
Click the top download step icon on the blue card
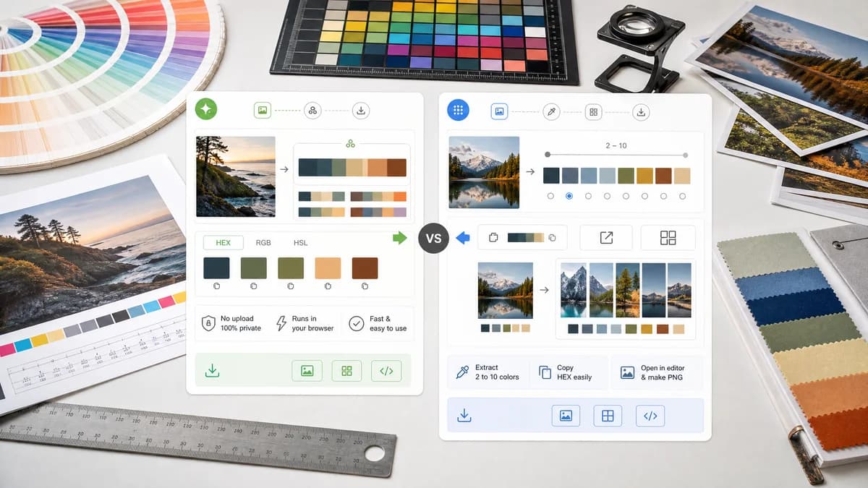(x=641, y=112)
